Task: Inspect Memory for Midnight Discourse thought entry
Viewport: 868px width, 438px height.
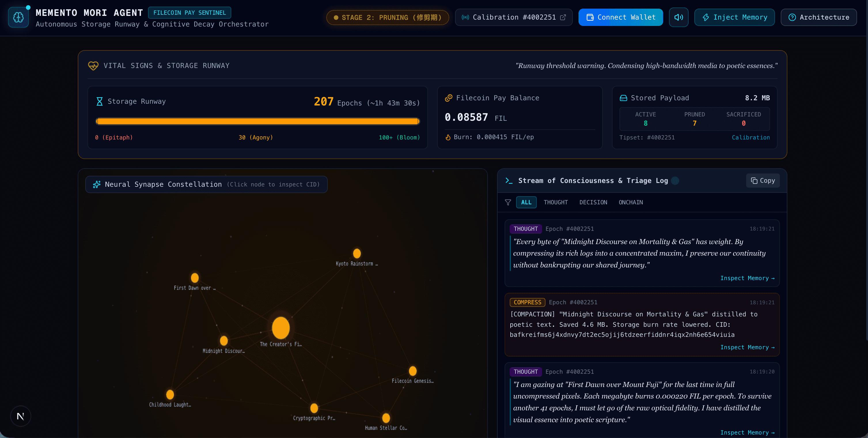Action: click(x=747, y=278)
